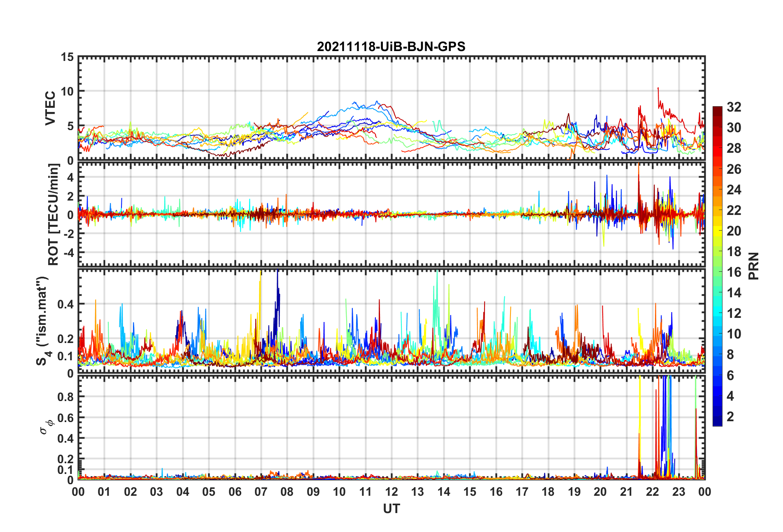Click the x-axis hour label 23
This screenshot has width=783, height=532.
pos(678,492)
